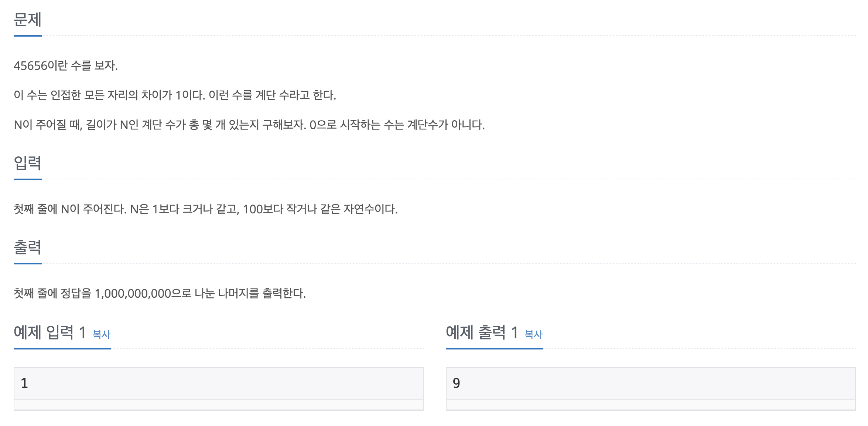Image resolution: width=868 pixels, height=426 pixels.
Task: Click the 출력 section heading
Action: [27, 247]
